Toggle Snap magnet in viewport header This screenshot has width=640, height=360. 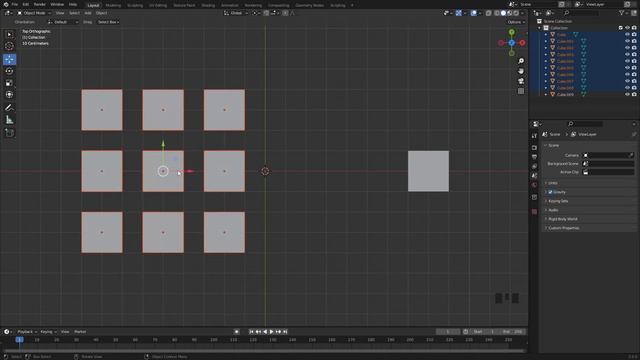tap(266, 13)
